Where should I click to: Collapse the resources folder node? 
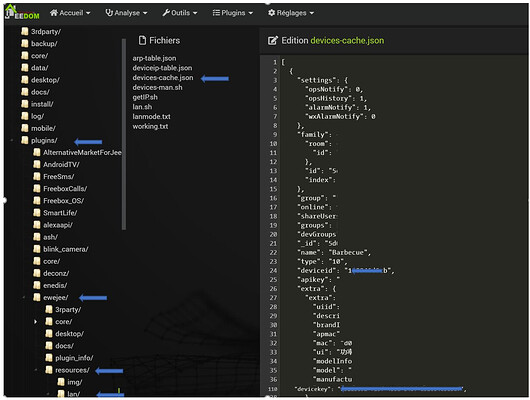click(36, 370)
